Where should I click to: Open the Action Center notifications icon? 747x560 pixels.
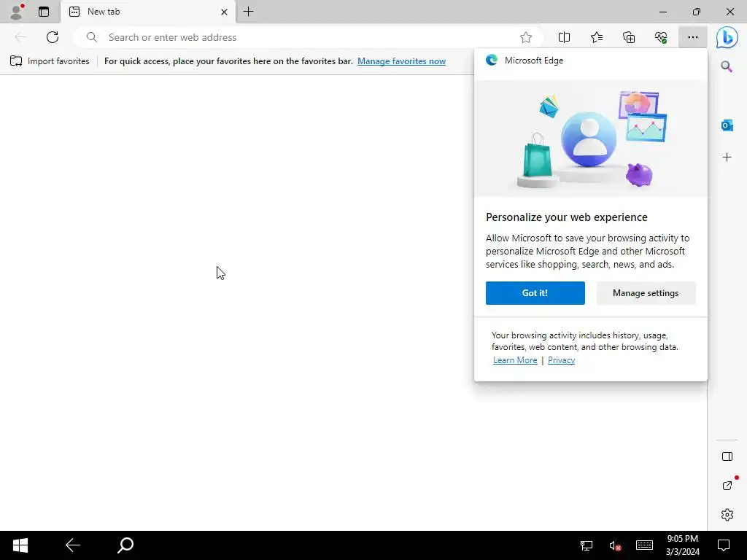tap(724, 545)
